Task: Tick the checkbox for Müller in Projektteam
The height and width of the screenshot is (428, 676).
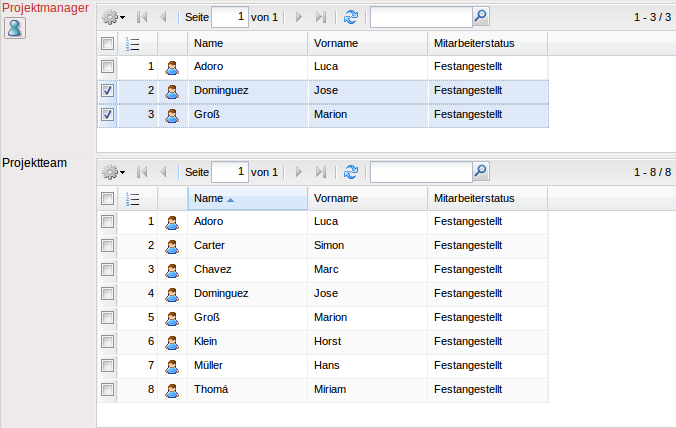Action: coord(108,366)
